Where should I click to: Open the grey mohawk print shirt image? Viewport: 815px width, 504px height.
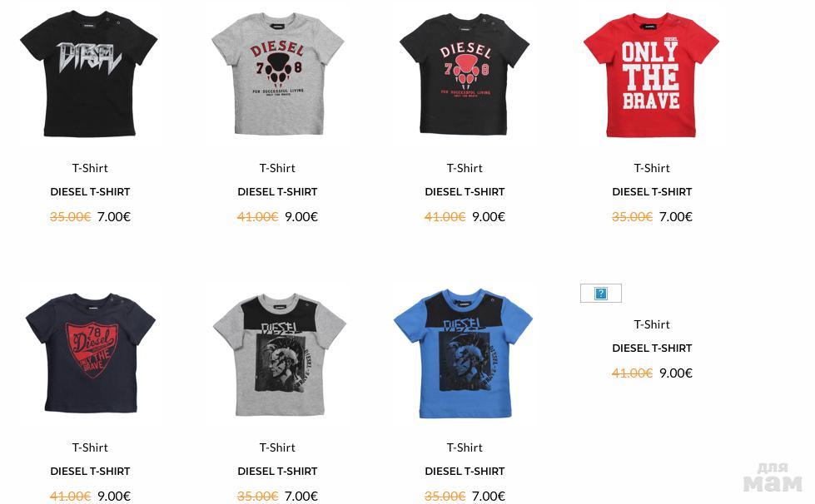[x=279, y=354]
